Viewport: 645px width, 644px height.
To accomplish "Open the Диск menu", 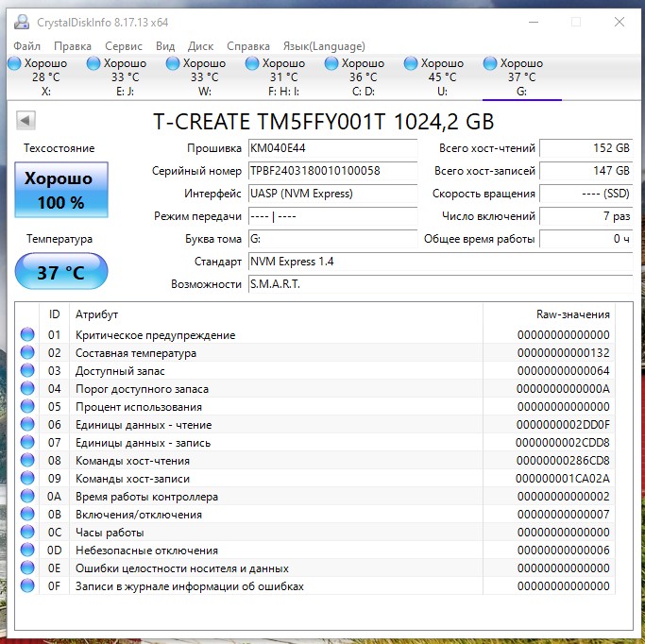I will (x=200, y=46).
